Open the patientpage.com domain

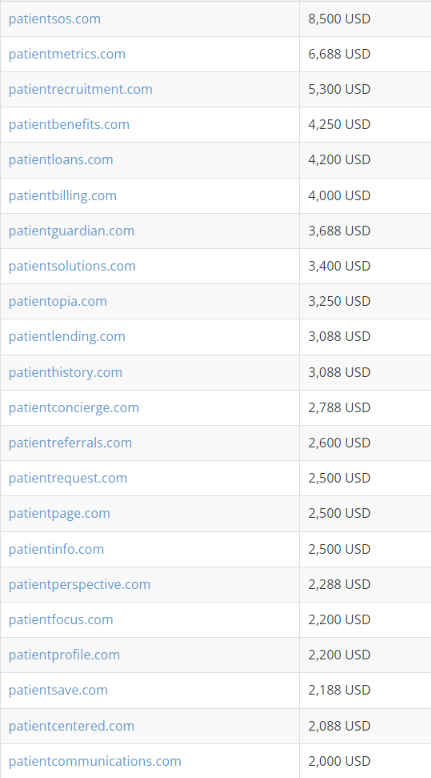coord(59,514)
